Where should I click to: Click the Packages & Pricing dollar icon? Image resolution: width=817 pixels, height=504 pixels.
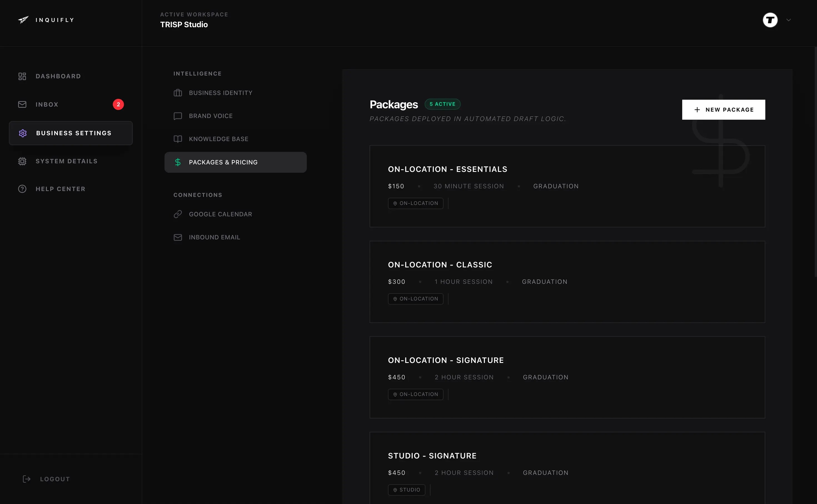click(x=178, y=162)
